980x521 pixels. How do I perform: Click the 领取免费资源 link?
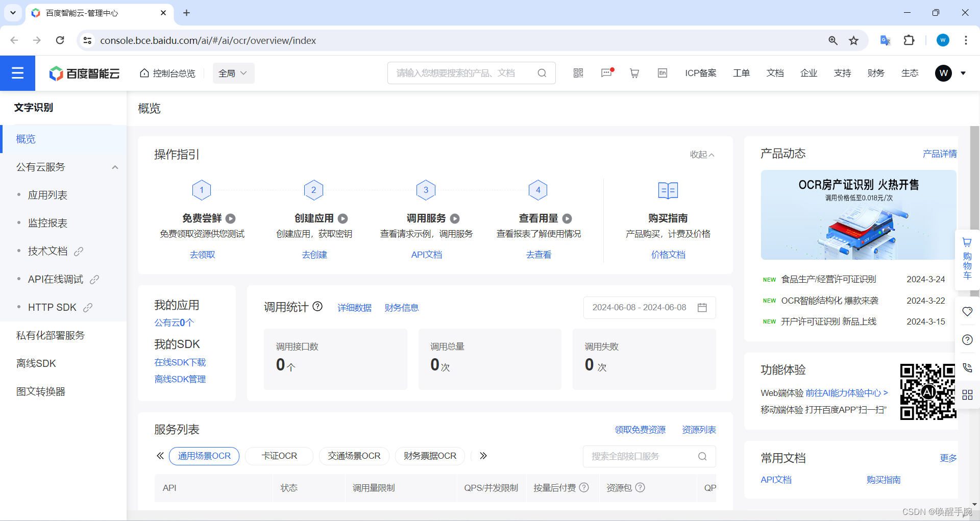click(x=640, y=429)
